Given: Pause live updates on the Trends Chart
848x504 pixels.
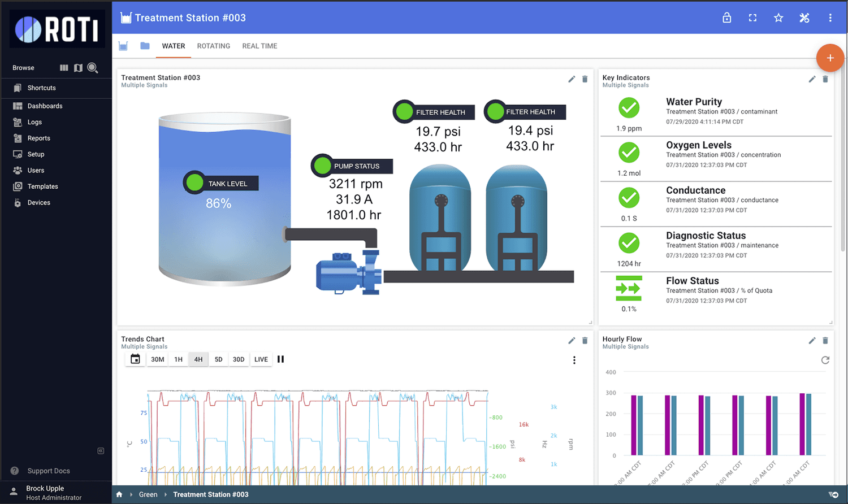Looking at the screenshot, I should (x=281, y=359).
